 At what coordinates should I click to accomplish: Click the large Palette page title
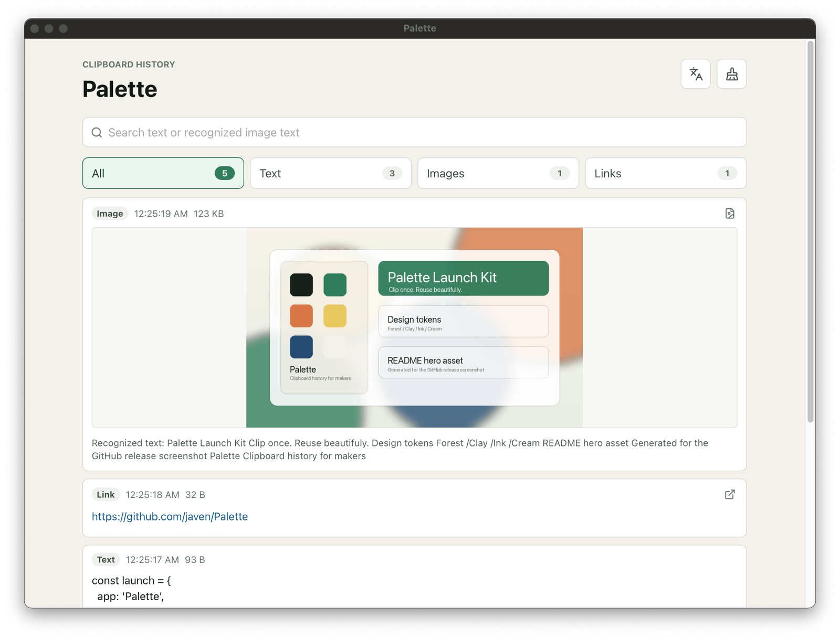pos(120,89)
